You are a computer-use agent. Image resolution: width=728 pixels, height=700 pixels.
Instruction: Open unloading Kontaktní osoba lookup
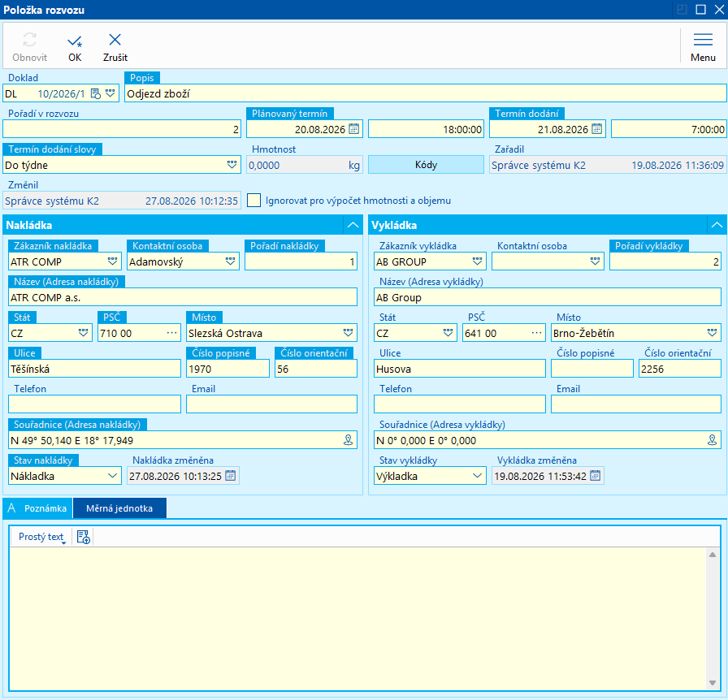[x=596, y=261]
